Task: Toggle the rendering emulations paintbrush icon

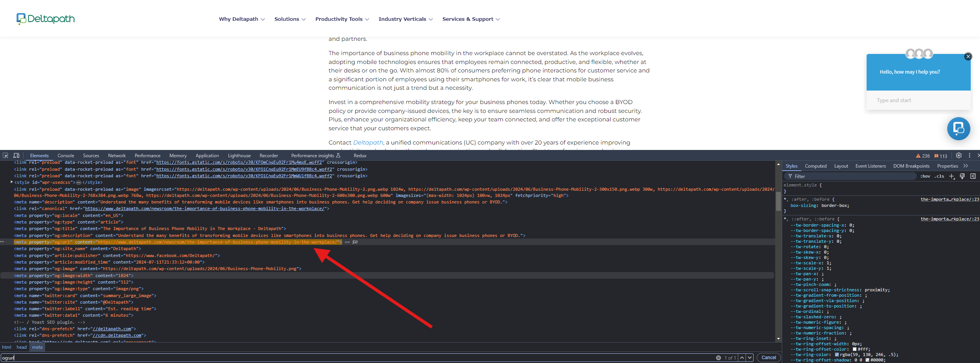Action: click(962, 176)
